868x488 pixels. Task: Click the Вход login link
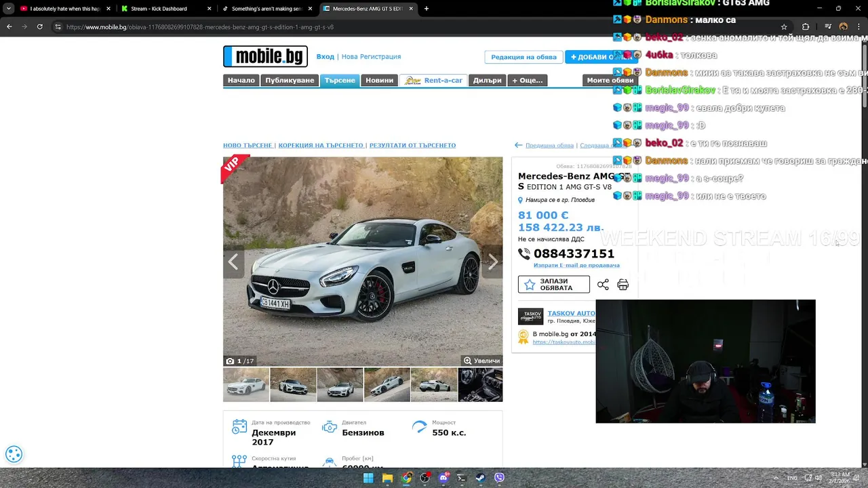click(325, 56)
